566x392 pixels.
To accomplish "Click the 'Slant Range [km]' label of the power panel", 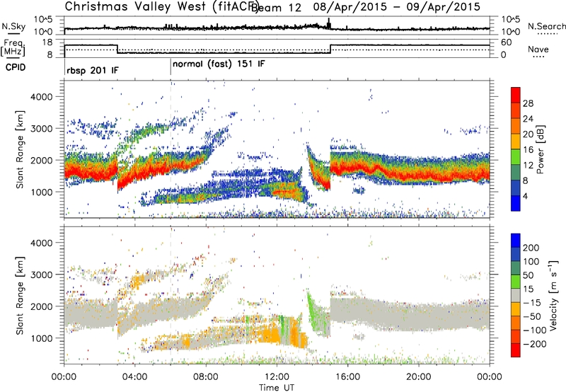I will click(x=20, y=149).
